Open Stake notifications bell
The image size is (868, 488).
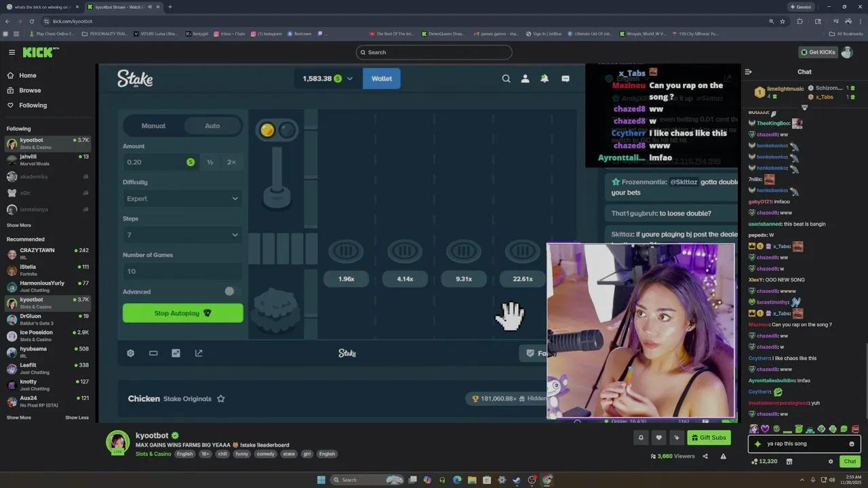click(545, 79)
